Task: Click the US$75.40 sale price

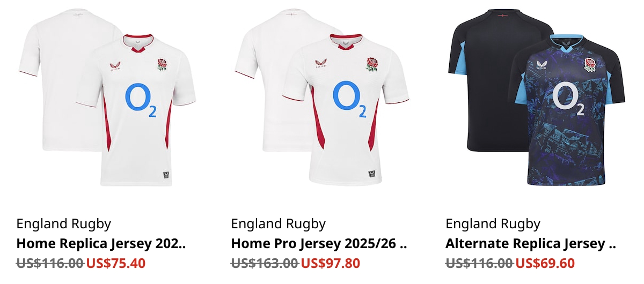Action: tap(116, 263)
